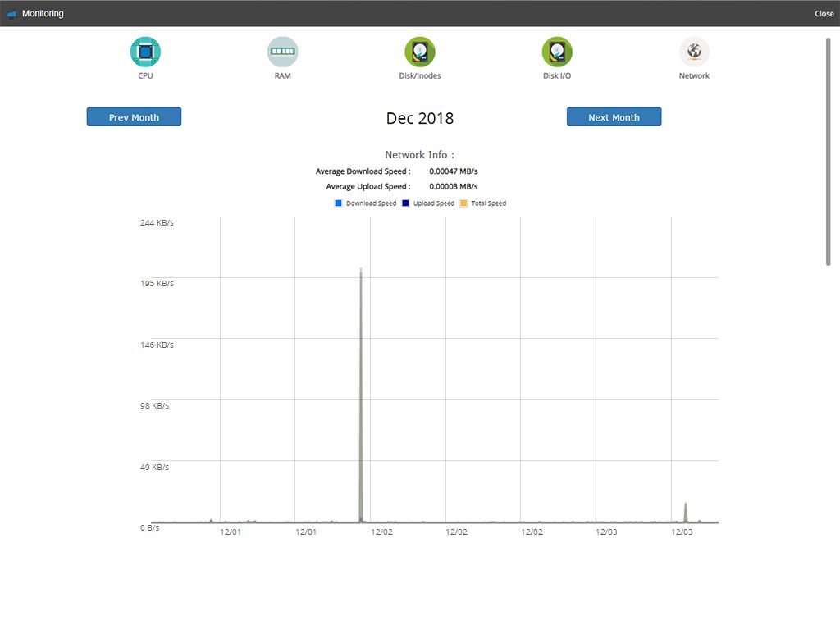Toggle the Download Speed legend label
840x630 pixels.
[x=371, y=203]
